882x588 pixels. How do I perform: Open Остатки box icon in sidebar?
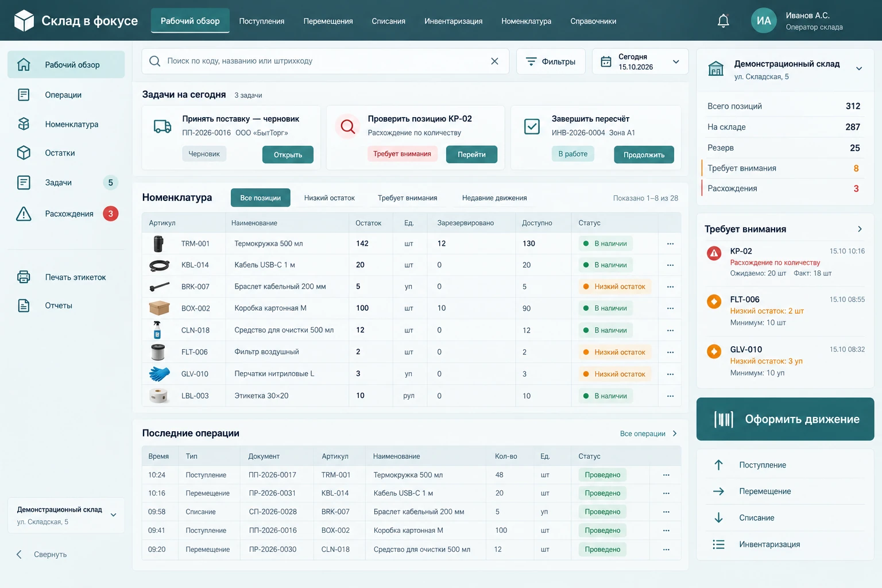pyautogui.click(x=24, y=153)
